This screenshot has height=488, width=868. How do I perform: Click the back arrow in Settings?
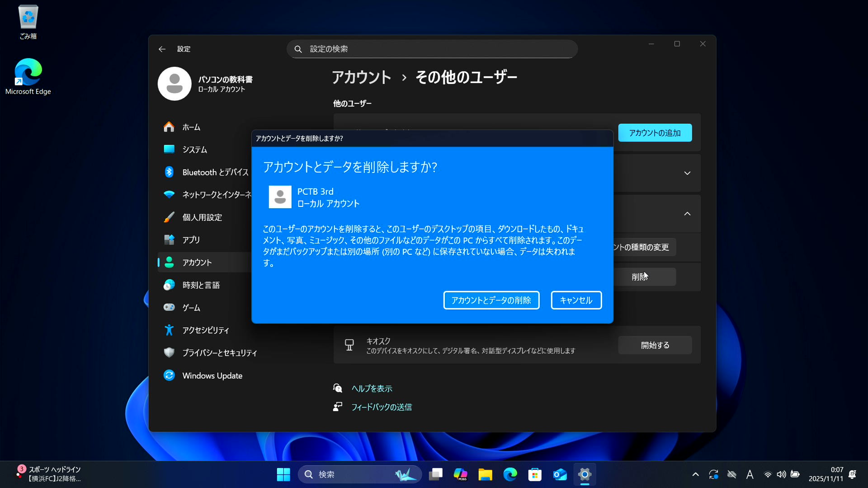162,49
